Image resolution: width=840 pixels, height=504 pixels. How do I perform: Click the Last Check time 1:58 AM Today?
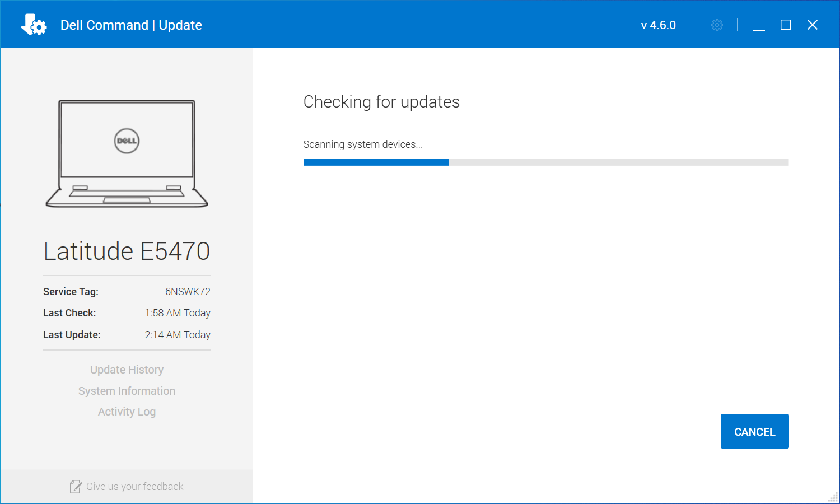pyautogui.click(x=178, y=313)
